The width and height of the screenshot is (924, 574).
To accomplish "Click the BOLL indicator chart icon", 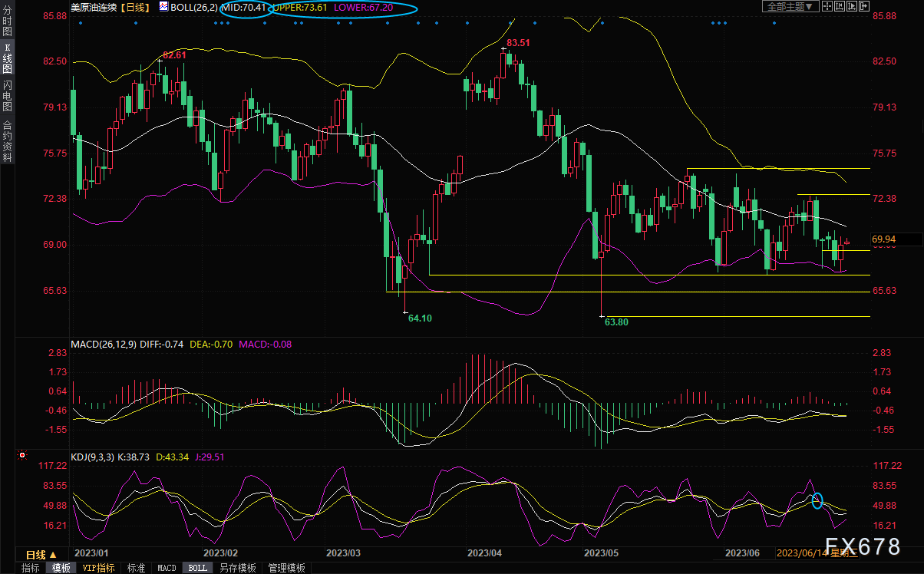I will tap(165, 6).
